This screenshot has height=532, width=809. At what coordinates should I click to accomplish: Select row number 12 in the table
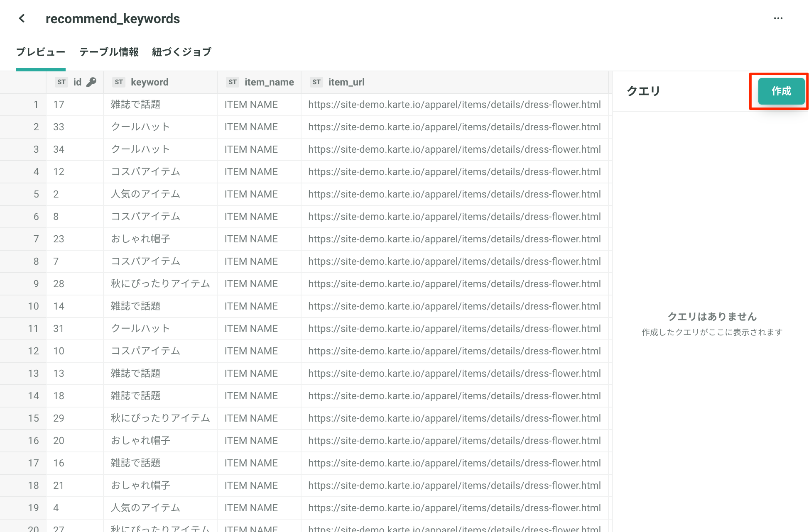[33, 351]
